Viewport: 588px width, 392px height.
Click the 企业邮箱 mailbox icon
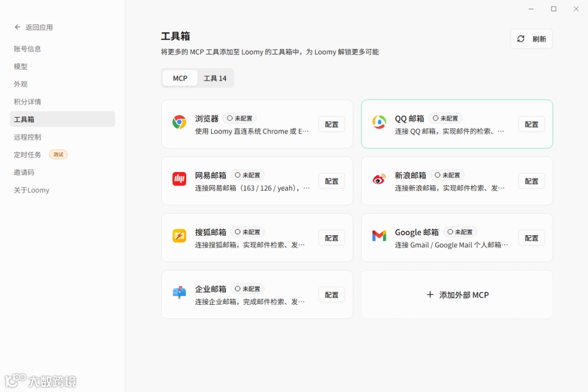[x=179, y=292]
